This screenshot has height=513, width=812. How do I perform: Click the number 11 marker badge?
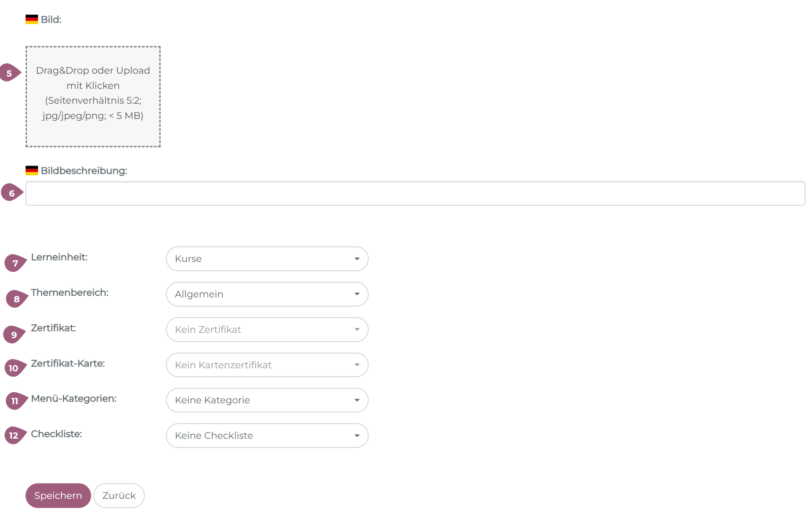(x=16, y=401)
